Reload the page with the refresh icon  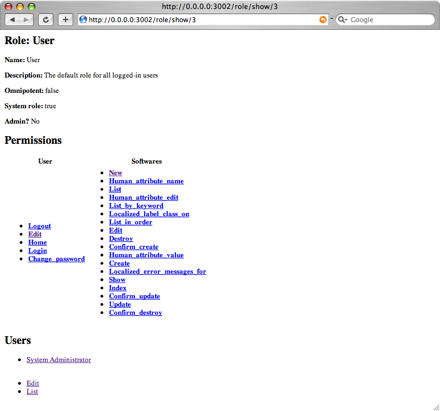point(46,20)
